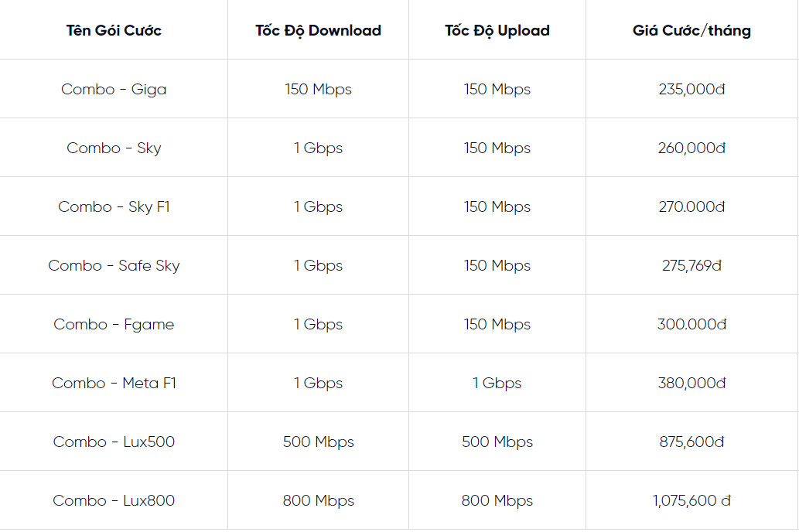Image resolution: width=799 pixels, height=532 pixels.
Task: Choose the Combo - Safe Sky package
Action: coord(114,266)
